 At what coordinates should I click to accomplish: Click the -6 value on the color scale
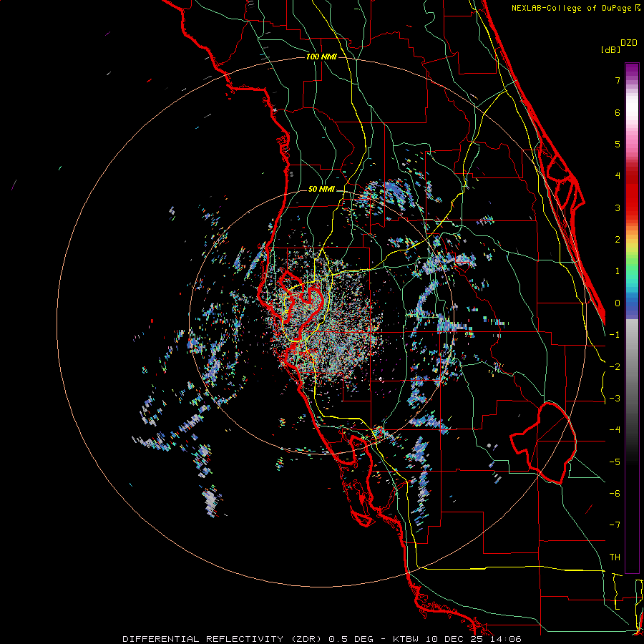615,494
